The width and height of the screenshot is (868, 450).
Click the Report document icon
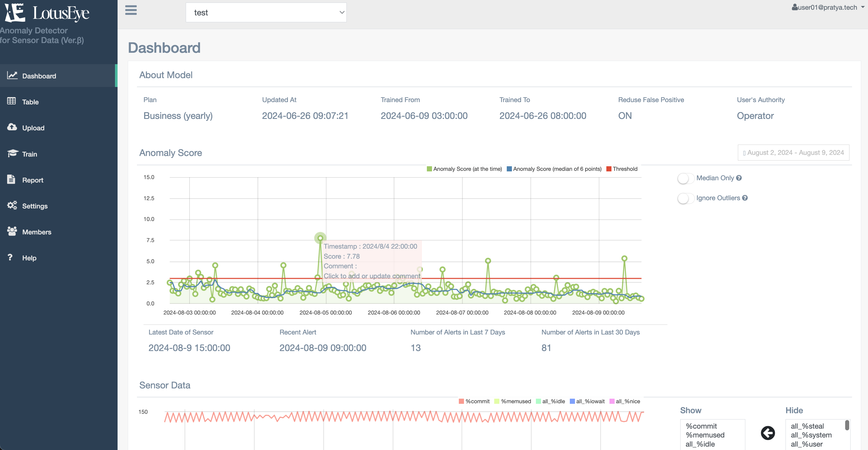pos(11,179)
